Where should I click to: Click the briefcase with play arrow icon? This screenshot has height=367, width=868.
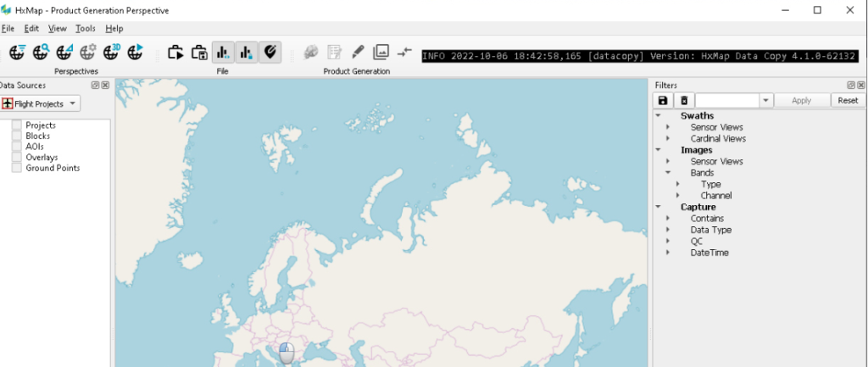click(x=175, y=53)
